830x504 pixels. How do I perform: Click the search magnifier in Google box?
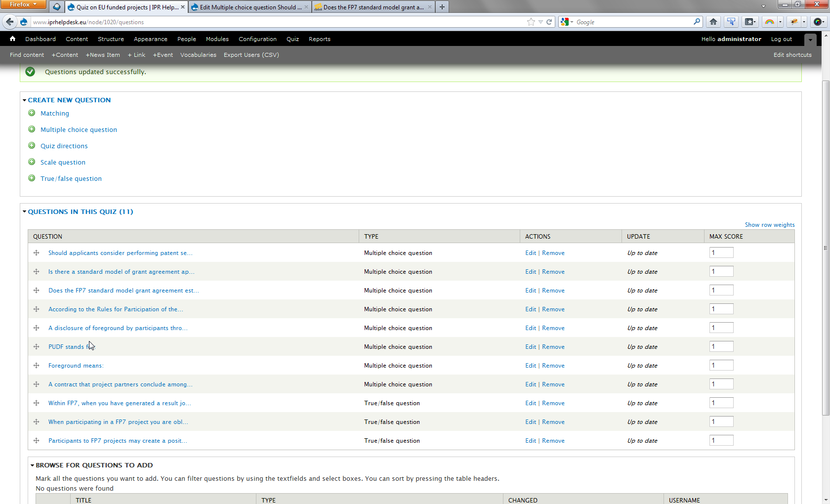click(x=697, y=22)
